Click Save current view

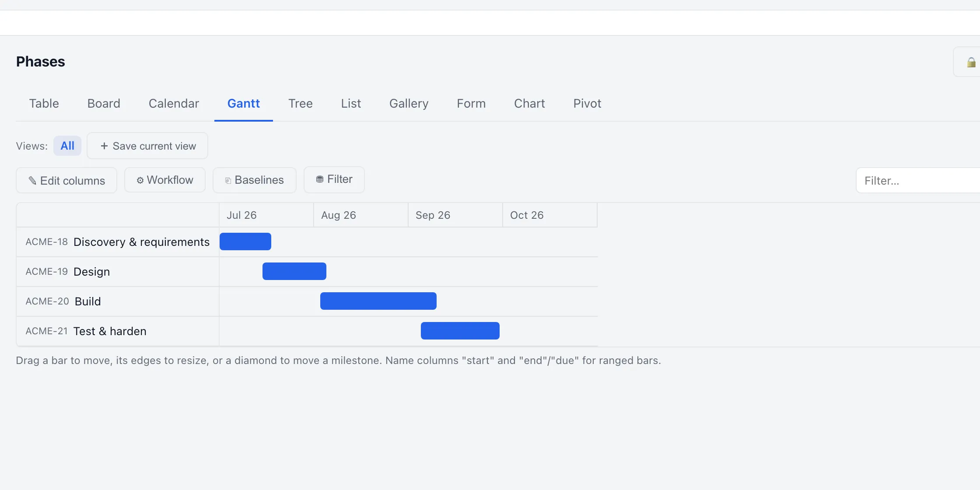click(147, 146)
